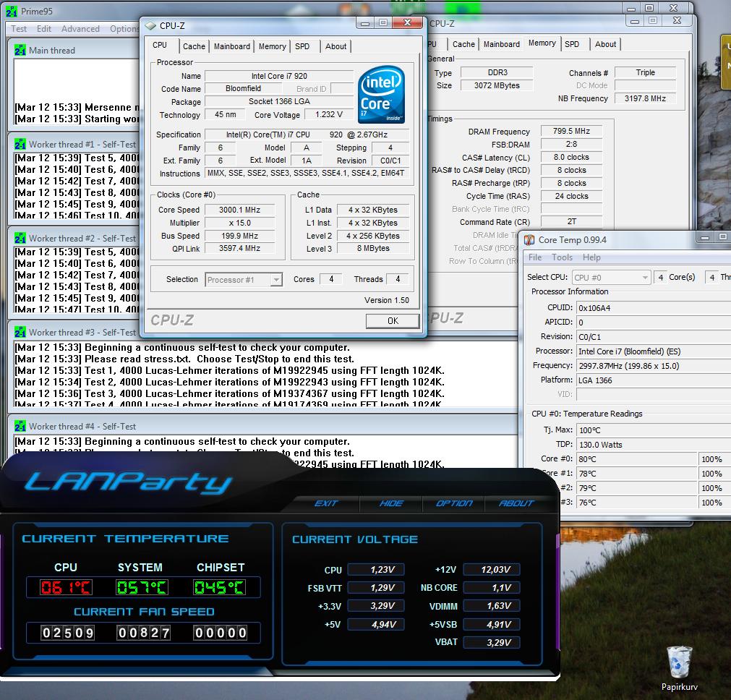Open the Prime95 Test menu
The height and width of the screenshot is (700, 731).
point(19,28)
